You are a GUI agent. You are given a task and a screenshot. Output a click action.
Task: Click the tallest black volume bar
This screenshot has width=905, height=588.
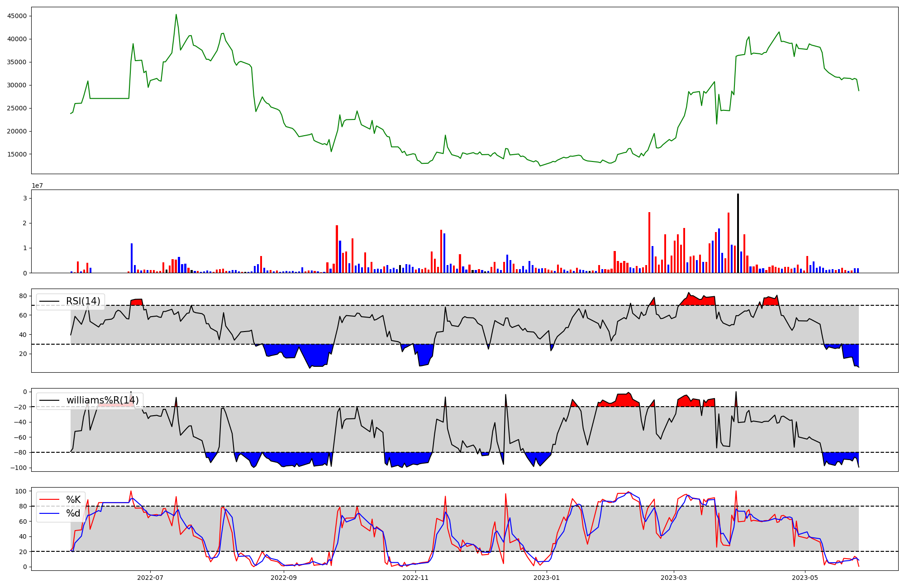tap(738, 233)
